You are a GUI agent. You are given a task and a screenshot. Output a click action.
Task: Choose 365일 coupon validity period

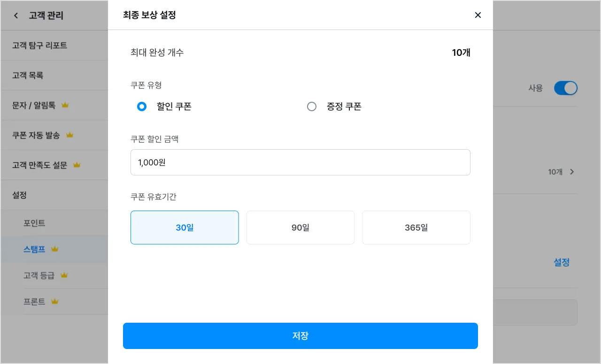click(416, 228)
